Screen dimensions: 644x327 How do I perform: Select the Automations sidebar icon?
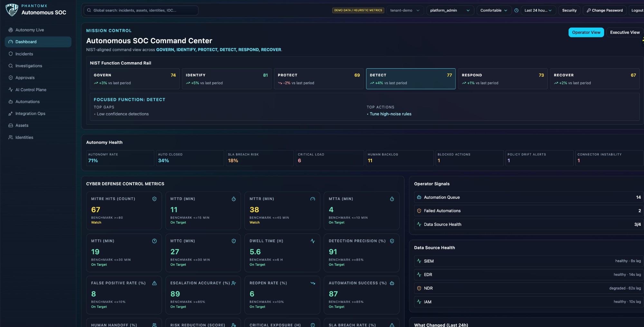click(x=11, y=101)
